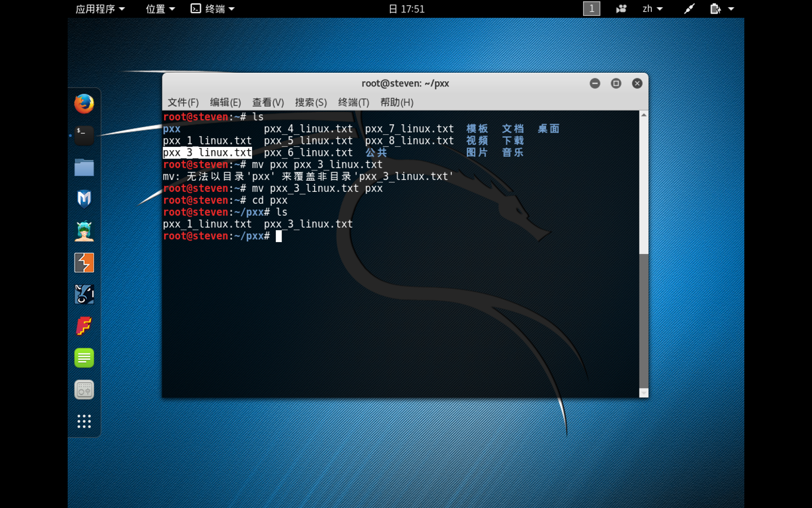Click the 公共 directory name
The image size is (812, 508).
tap(376, 152)
